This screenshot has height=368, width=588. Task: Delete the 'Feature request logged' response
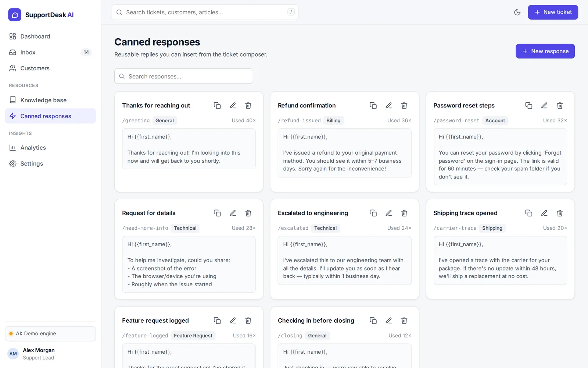pos(248,321)
